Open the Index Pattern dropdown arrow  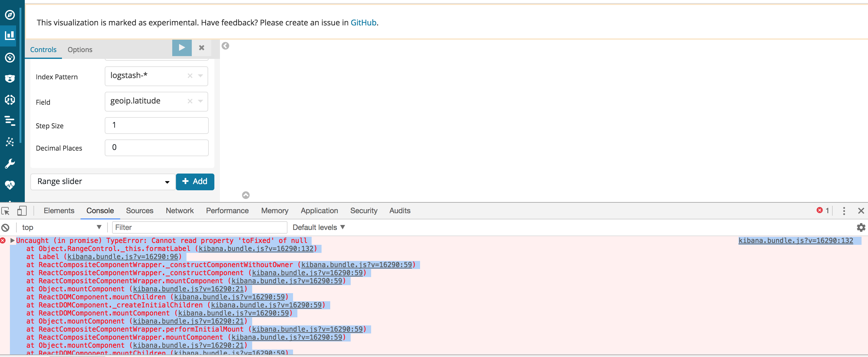coord(200,76)
